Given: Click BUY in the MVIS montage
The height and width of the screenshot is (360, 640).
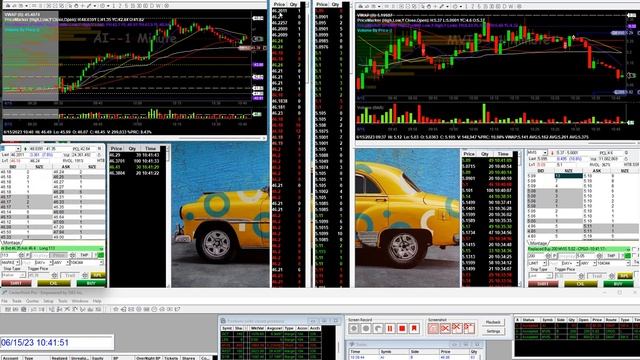Looking at the screenshot, I should point(618,284).
